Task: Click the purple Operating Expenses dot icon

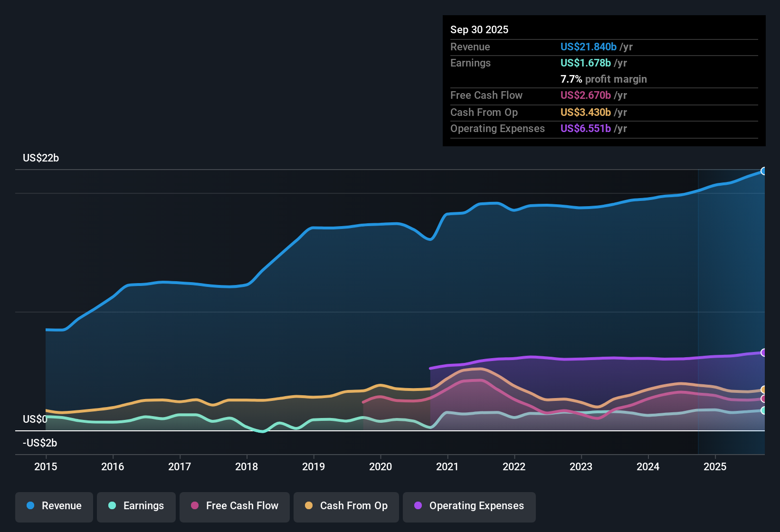Action: tap(417, 506)
